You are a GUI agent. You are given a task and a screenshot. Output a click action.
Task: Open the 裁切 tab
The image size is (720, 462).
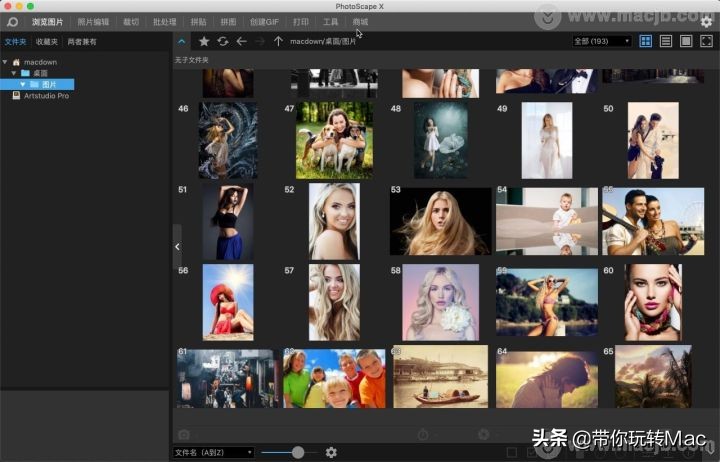[131, 22]
